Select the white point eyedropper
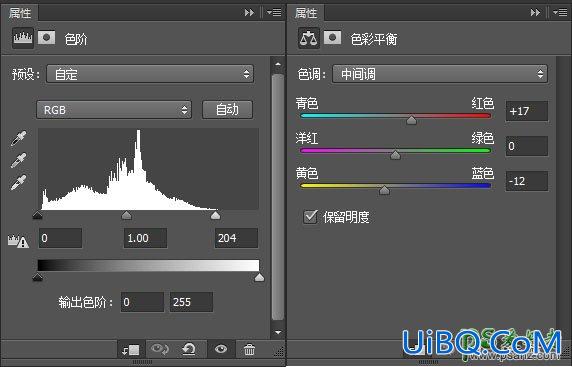Screen dimensions: 572x367 click(x=19, y=183)
